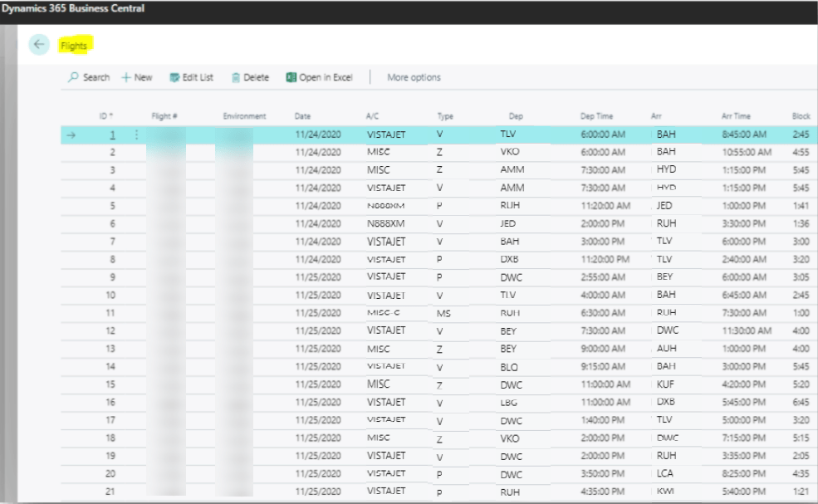This screenshot has height=504, width=818.
Task: Select row with ID 10
Action: pyautogui.click(x=110, y=295)
